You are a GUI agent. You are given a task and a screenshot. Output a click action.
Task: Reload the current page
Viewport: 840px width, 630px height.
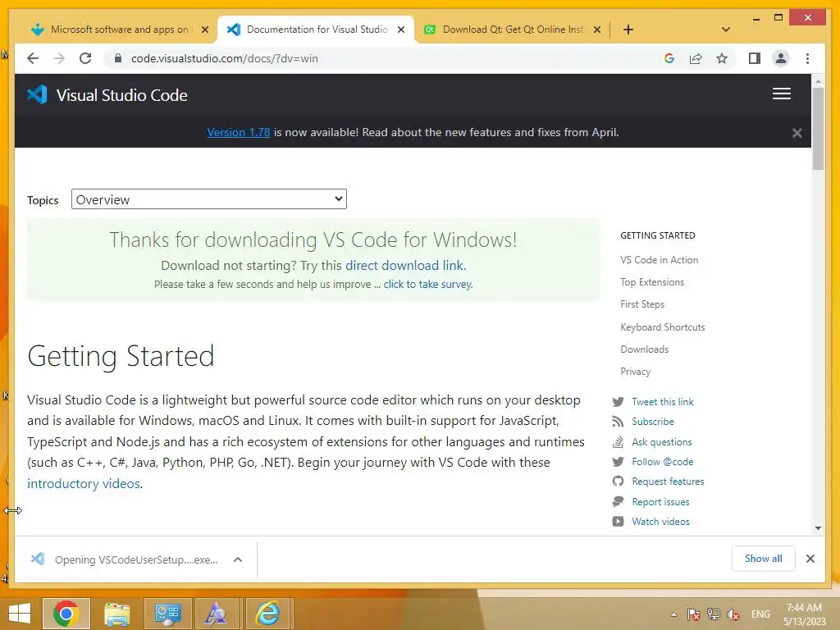pyautogui.click(x=85, y=58)
